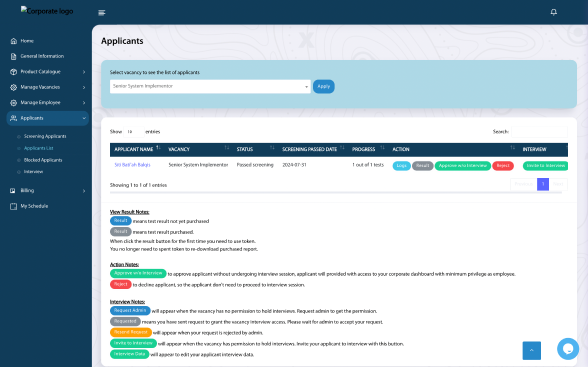Click 'Passed screening' status cell
Image resolution: width=588 pixels, height=367 pixels.
(x=255, y=165)
